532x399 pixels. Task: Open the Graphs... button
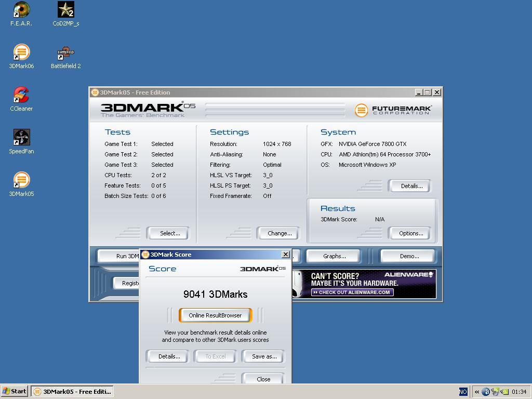tap(334, 256)
